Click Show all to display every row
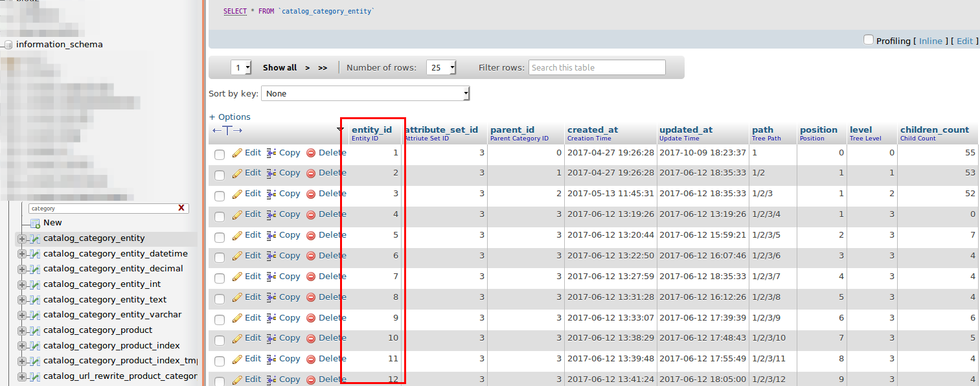The width and height of the screenshot is (980, 386). [x=279, y=67]
